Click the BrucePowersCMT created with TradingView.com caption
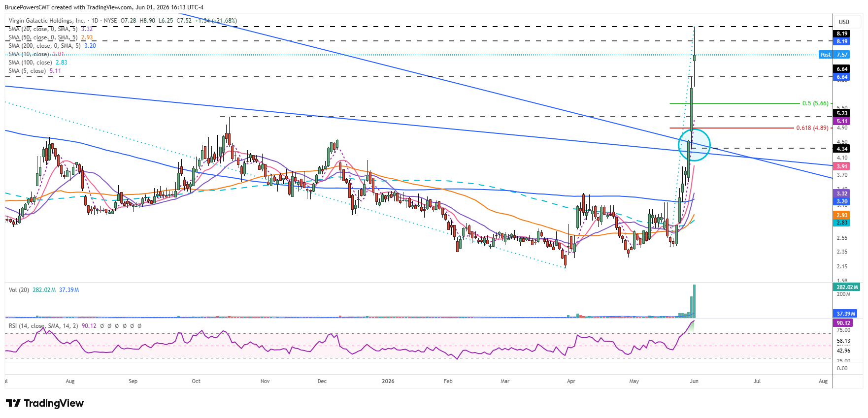 (x=104, y=7)
